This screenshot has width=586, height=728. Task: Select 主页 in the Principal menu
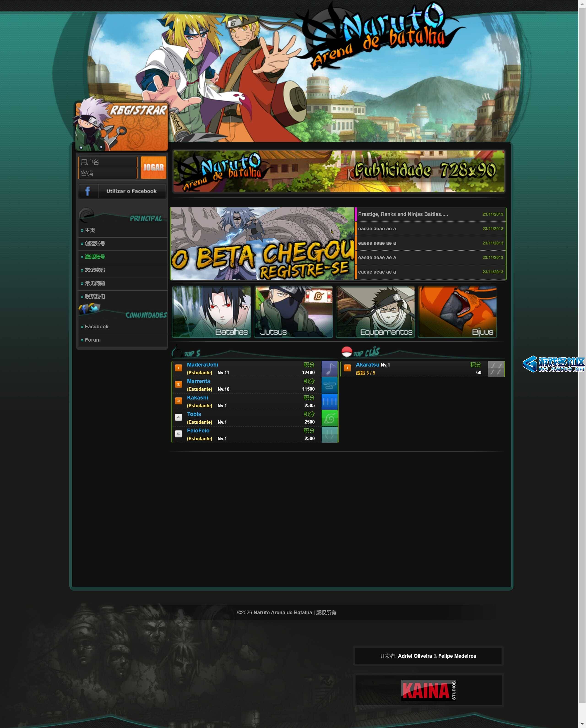tap(90, 230)
